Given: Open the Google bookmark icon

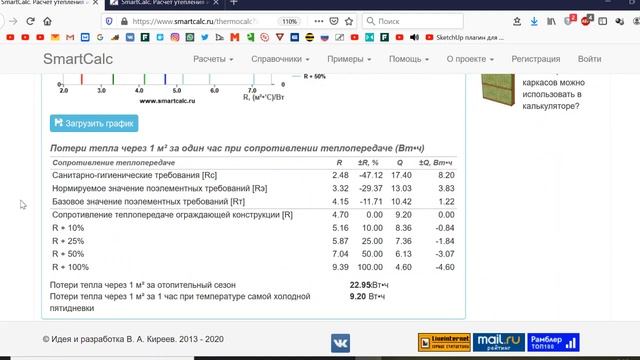Looking at the screenshot, I should tap(100, 37).
